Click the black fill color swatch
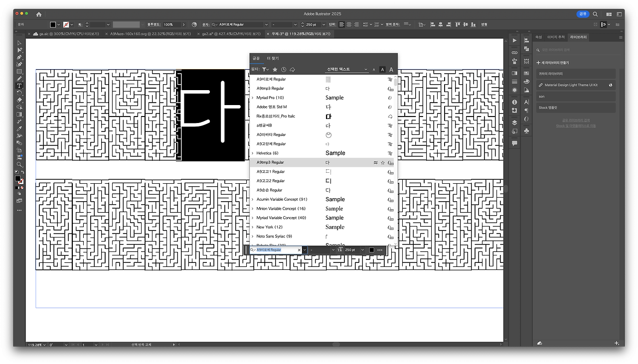This screenshot has width=638, height=364. point(53,24)
